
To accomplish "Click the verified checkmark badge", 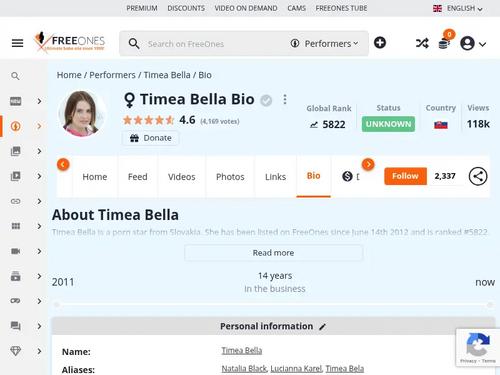I will pyautogui.click(x=266, y=100).
